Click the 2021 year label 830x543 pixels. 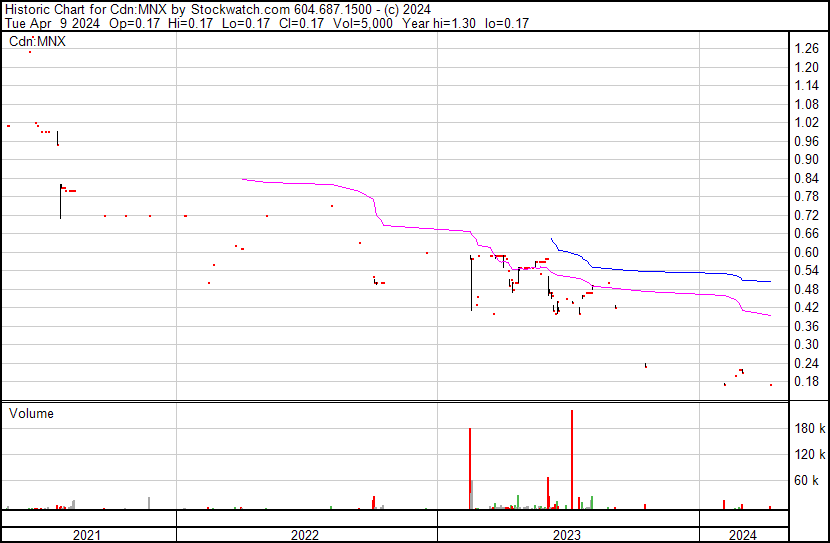pyautogui.click(x=86, y=535)
